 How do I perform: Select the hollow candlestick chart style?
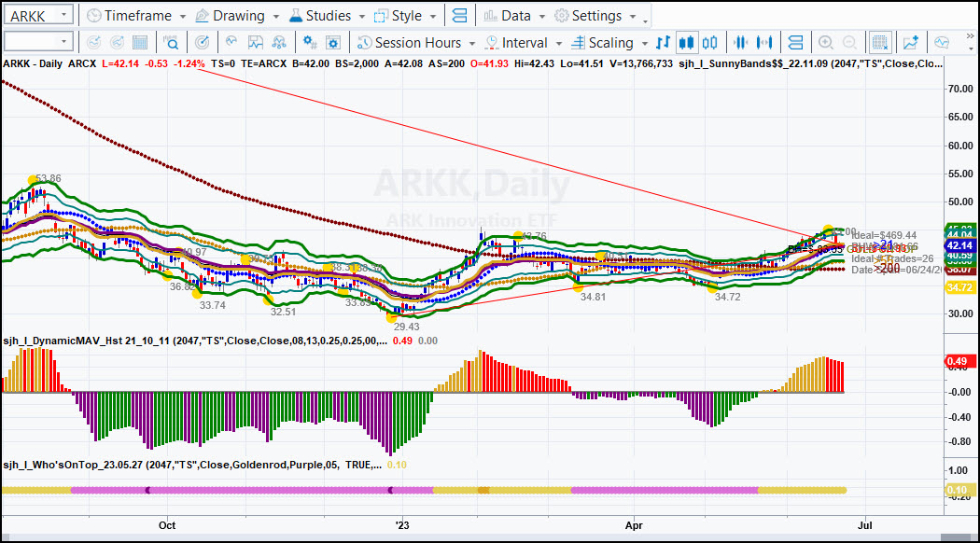pos(710,43)
